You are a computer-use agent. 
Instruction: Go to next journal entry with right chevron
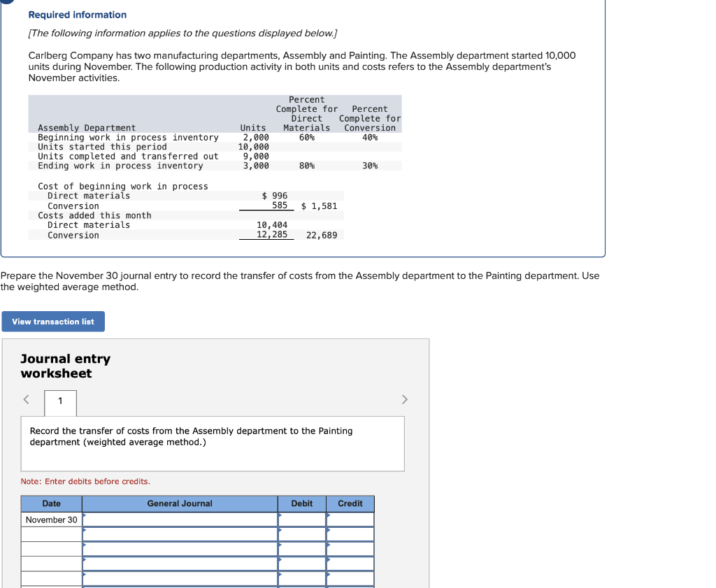click(x=404, y=399)
